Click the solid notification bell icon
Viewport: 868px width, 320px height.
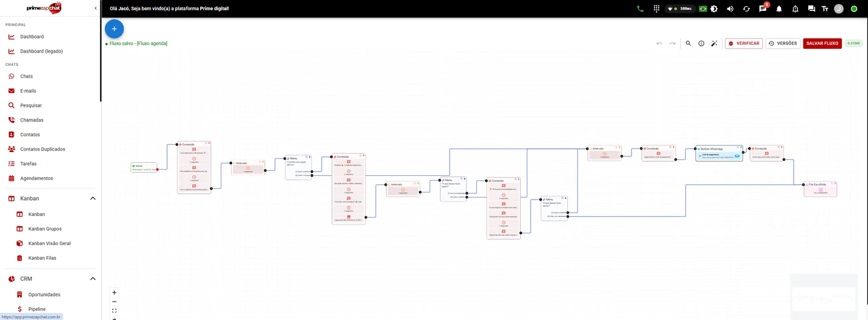pyautogui.click(x=779, y=9)
